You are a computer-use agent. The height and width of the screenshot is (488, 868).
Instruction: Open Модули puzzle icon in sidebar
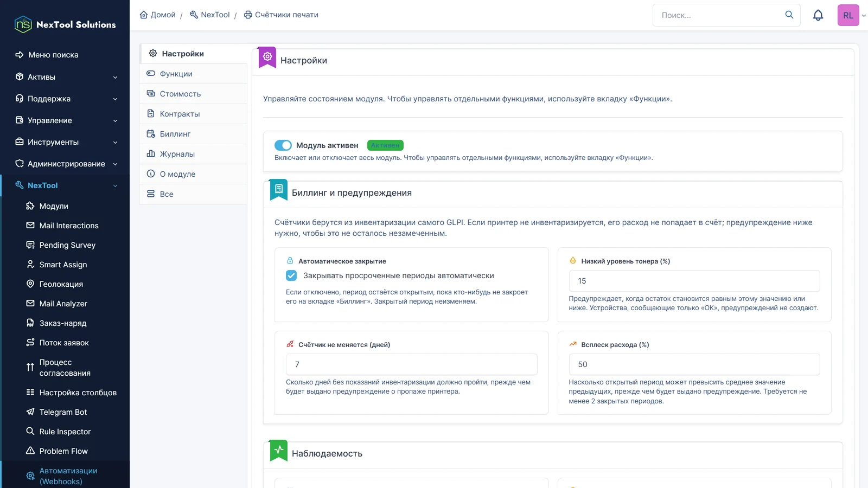tap(30, 206)
